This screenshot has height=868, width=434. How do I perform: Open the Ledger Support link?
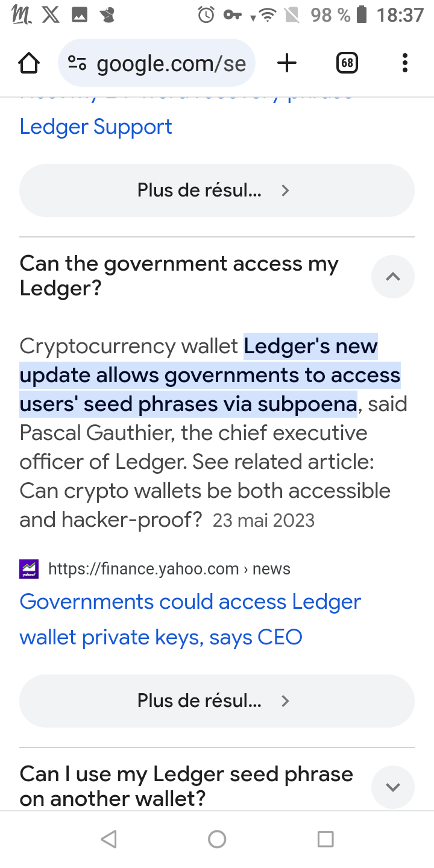point(96,127)
